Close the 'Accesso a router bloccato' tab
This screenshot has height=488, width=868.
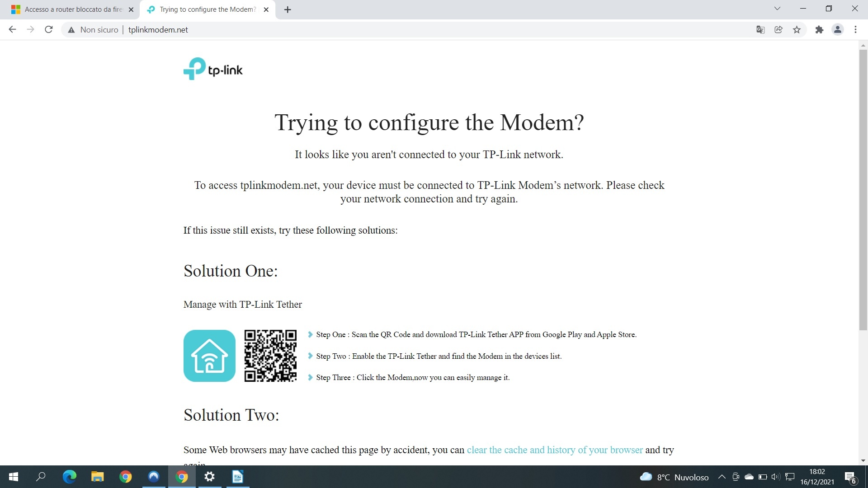131,9
